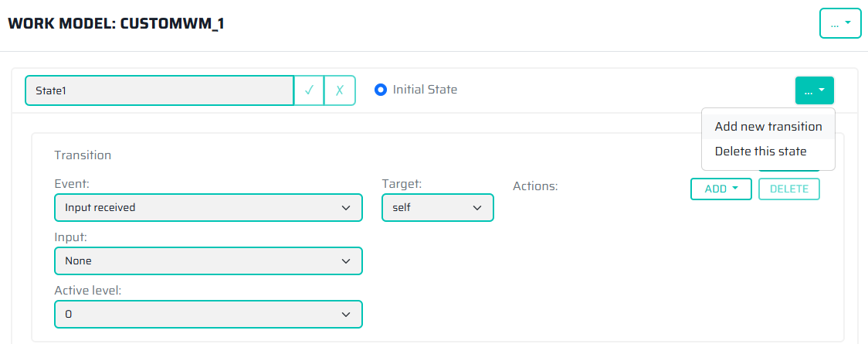Image resolution: width=868 pixels, height=344 pixels.
Task: Click the Actions: label
Action: pyautogui.click(x=534, y=186)
